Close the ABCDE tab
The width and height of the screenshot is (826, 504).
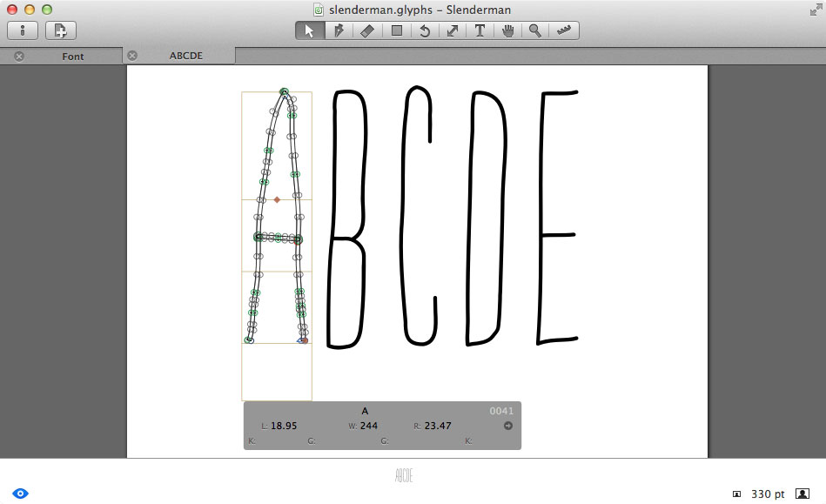(x=132, y=56)
